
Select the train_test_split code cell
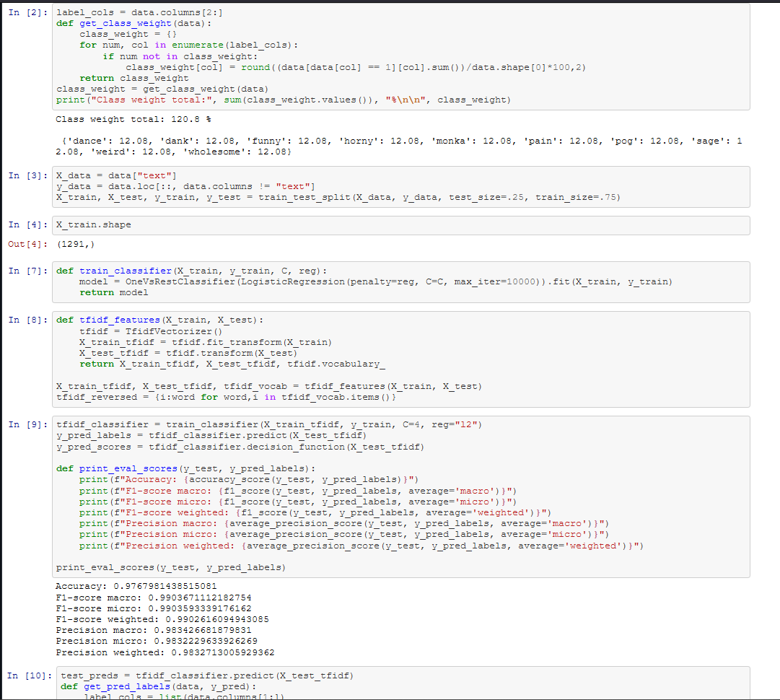(x=401, y=185)
